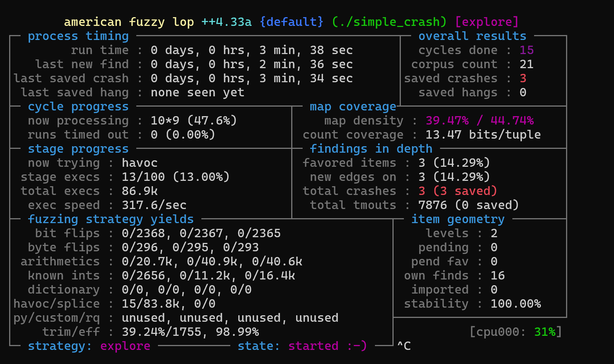This screenshot has height=364, width=614.
Task: Click the "(./simple_crash)" target name in title
Action: [389, 22]
